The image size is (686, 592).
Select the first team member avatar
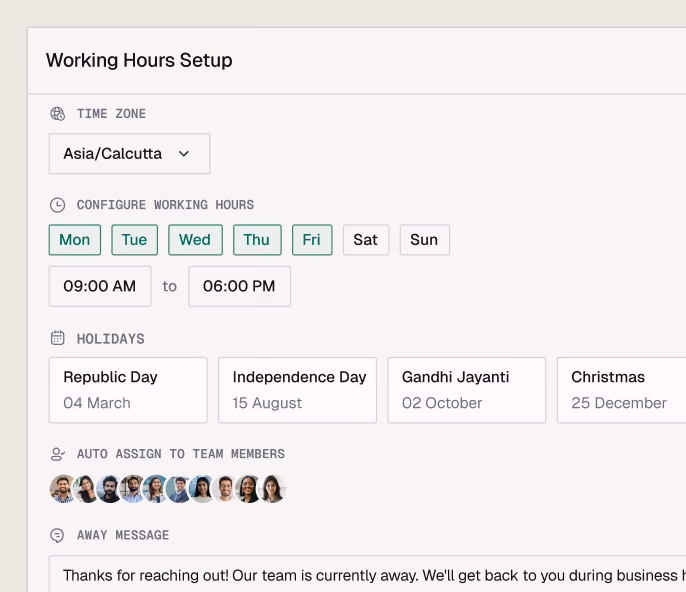(63, 489)
